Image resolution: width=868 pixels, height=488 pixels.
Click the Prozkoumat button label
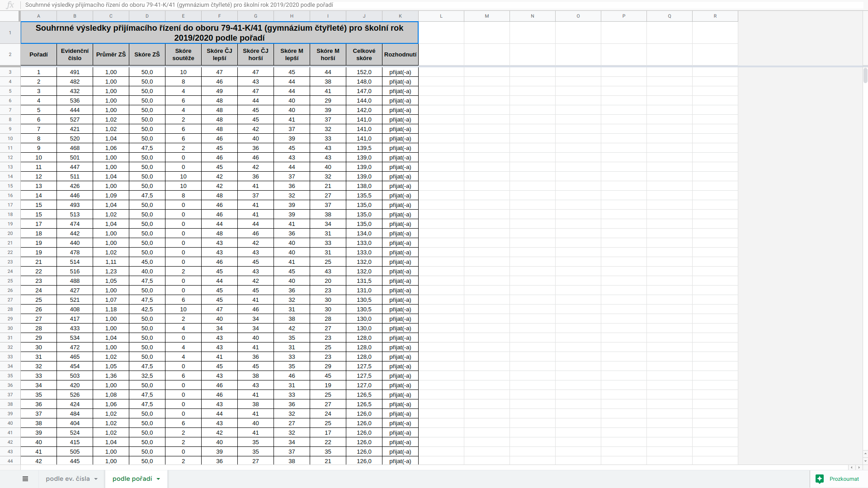[x=844, y=479]
